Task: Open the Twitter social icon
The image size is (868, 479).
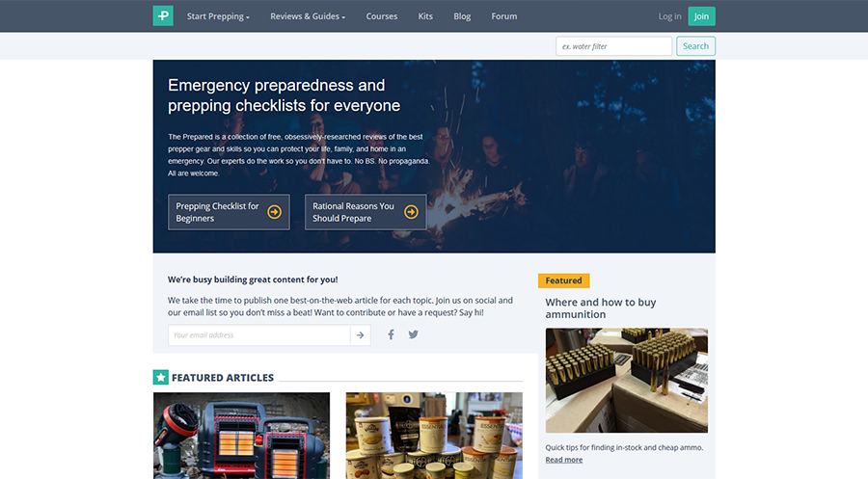Action: click(413, 334)
